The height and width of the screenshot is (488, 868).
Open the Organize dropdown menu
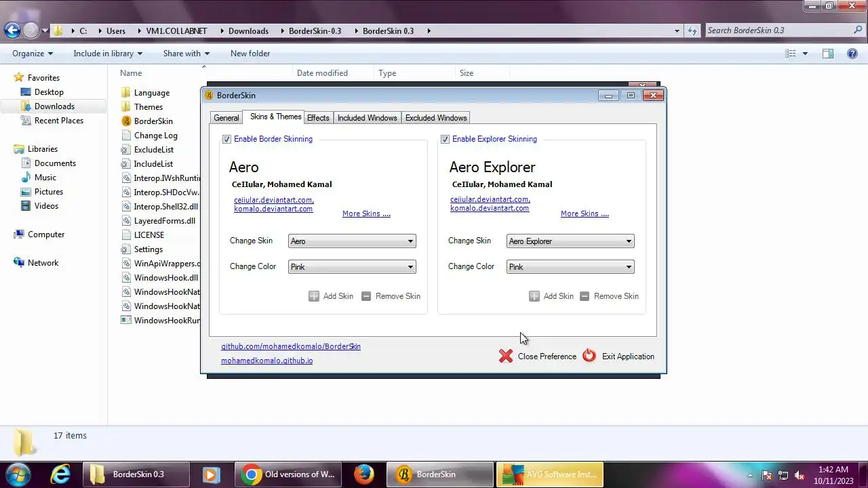pyautogui.click(x=33, y=54)
